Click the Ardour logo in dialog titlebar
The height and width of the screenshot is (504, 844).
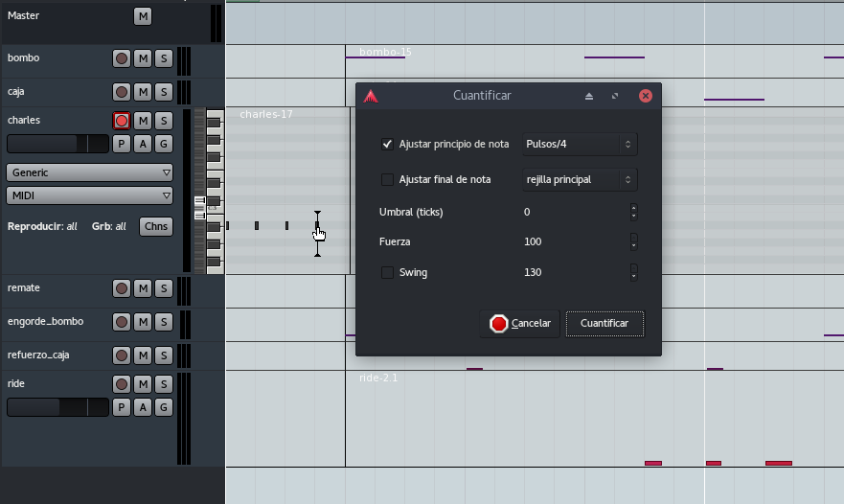click(x=371, y=96)
